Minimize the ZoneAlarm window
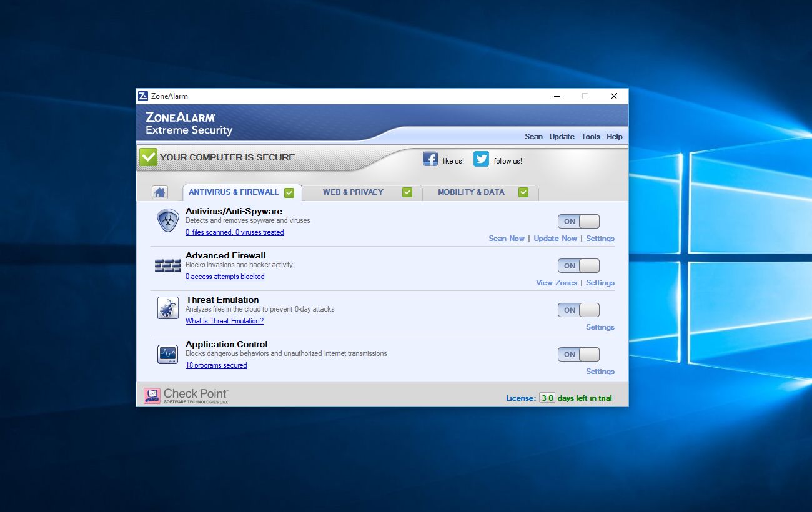The image size is (812, 512). coord(557,96)
